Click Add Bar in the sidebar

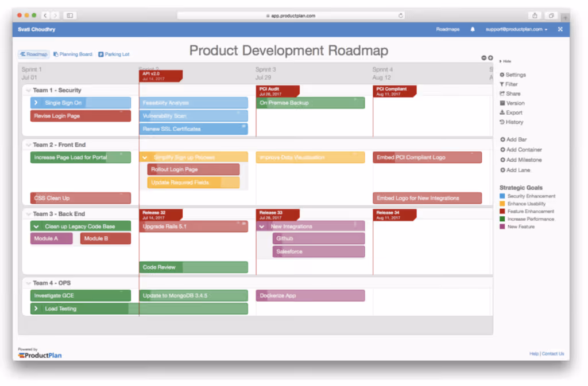[x=513, y=139]
